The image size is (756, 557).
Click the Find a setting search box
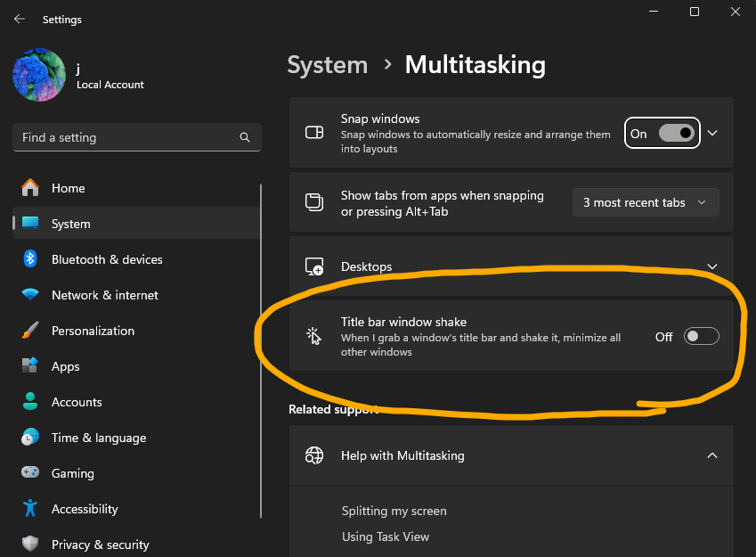pyautogui.click(x=125, y=138)
